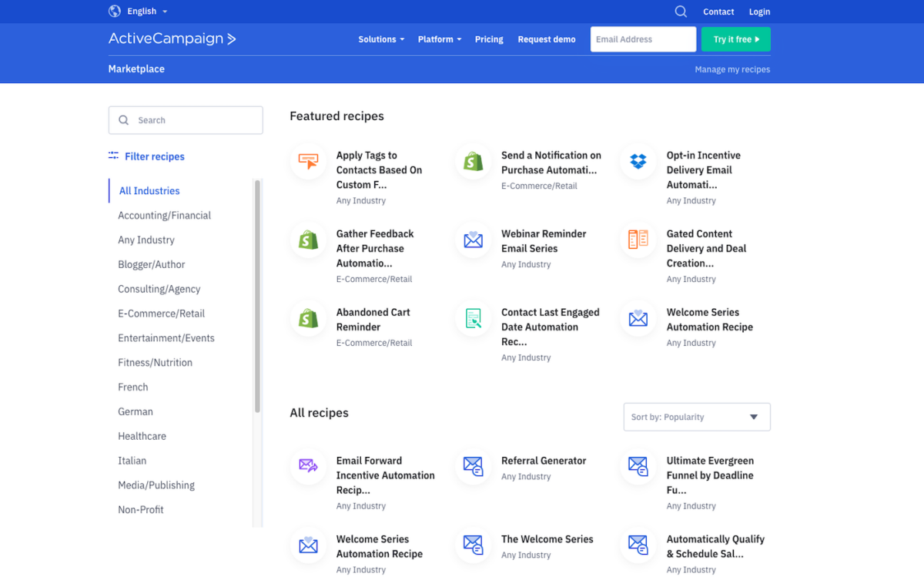Open the English language selector
The height and width of the screenshot is (577, 924).
click(x=146, y=12)
